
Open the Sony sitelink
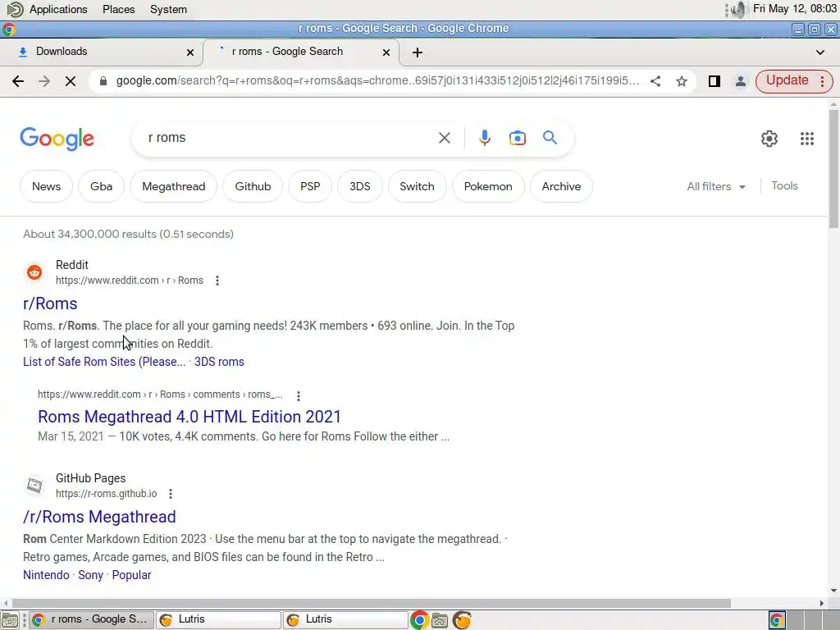coord(90,575)
